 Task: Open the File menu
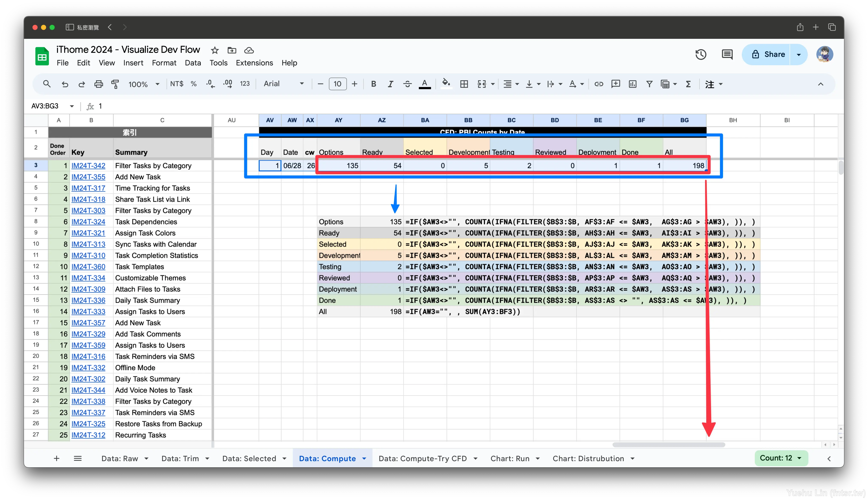63,63
